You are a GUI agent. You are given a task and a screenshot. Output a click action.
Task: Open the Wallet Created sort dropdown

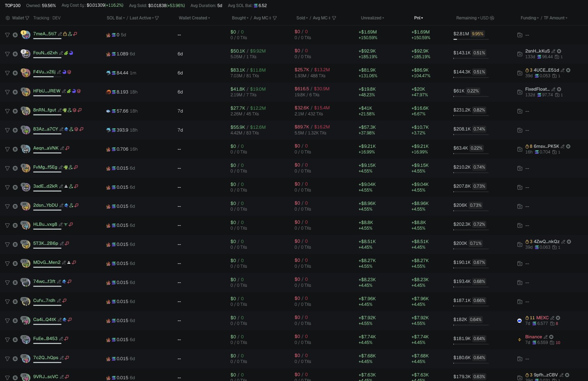click(x=194, y=18)
